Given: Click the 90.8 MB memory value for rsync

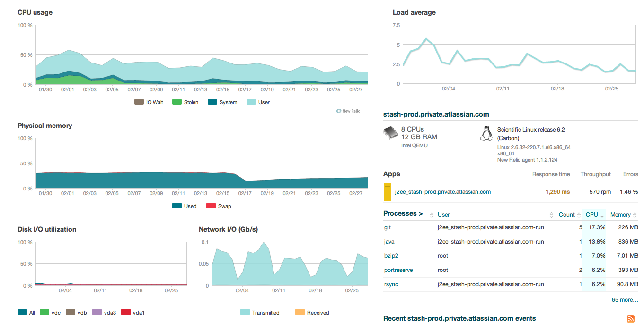Looking at the screenshot, I should point(627,284).
